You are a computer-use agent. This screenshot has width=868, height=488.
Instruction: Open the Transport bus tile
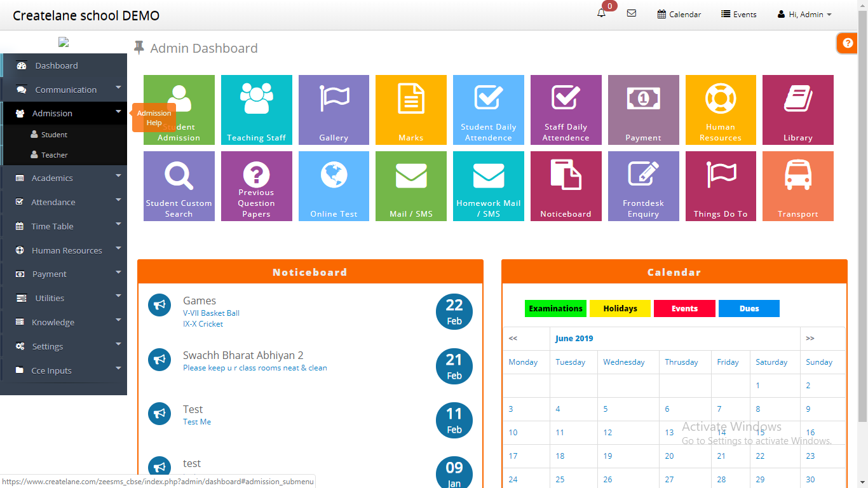click(x=797, y=186)
